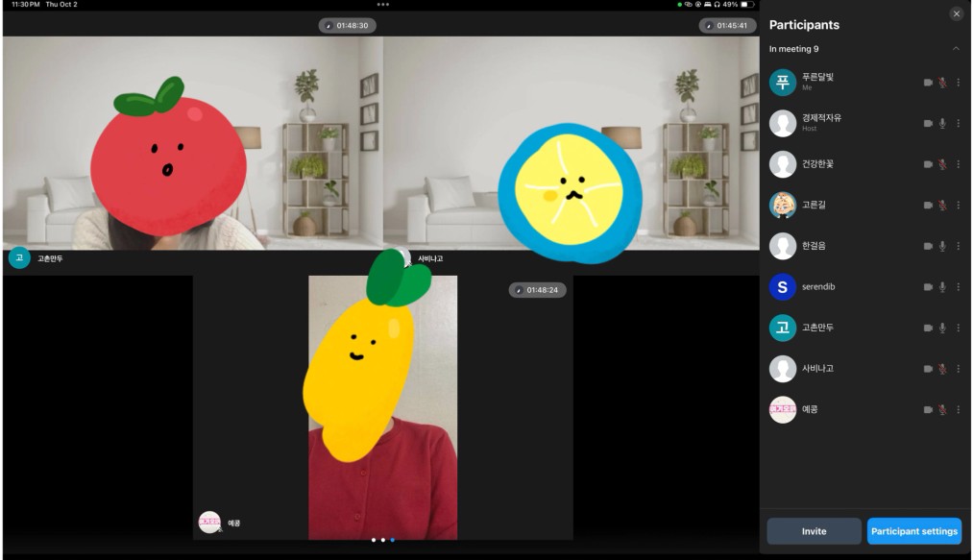This screenshot has width=973, height=560.
Task: Open more options for 고촌만두 row
Action: pos(958,328)
